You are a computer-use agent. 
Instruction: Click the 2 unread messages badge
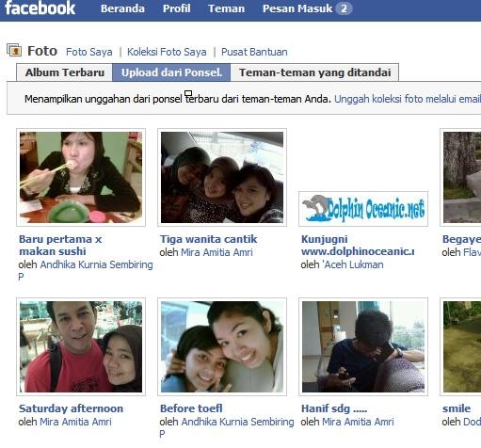pos(344,8)
